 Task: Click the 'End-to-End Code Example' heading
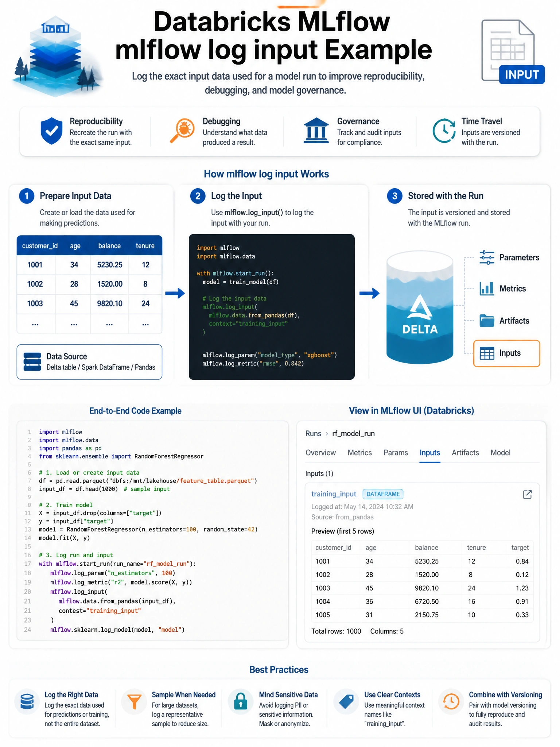coord(135,411)
